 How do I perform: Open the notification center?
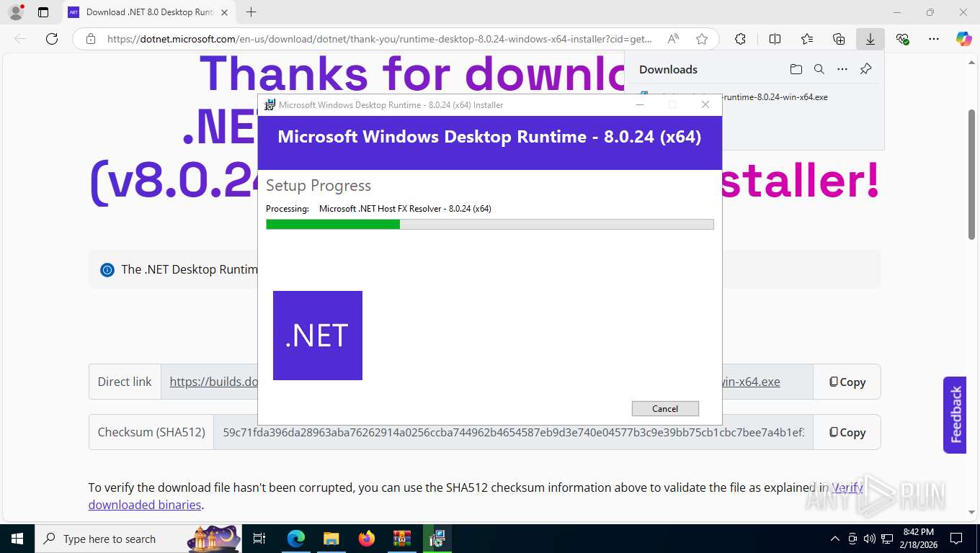(956, 539)
